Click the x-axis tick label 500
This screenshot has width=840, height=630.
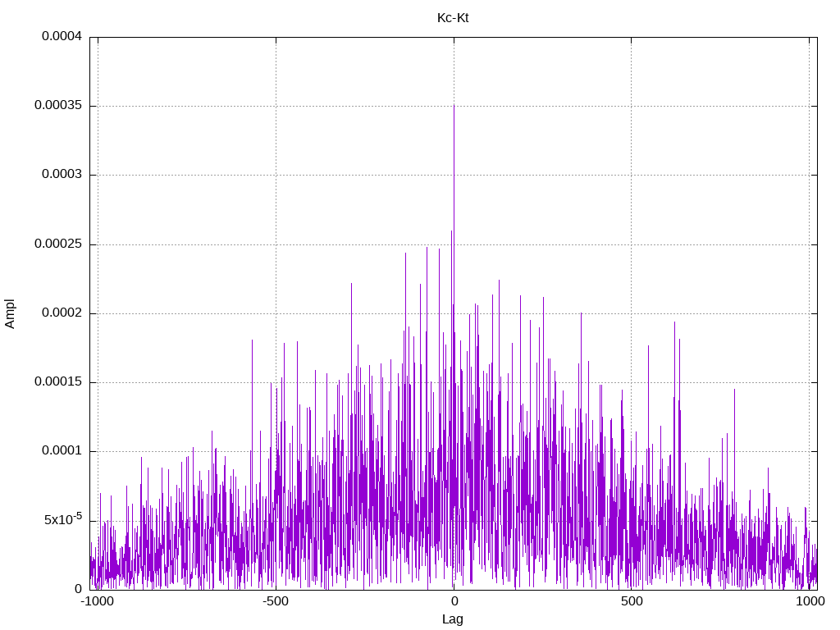(632, 601)
